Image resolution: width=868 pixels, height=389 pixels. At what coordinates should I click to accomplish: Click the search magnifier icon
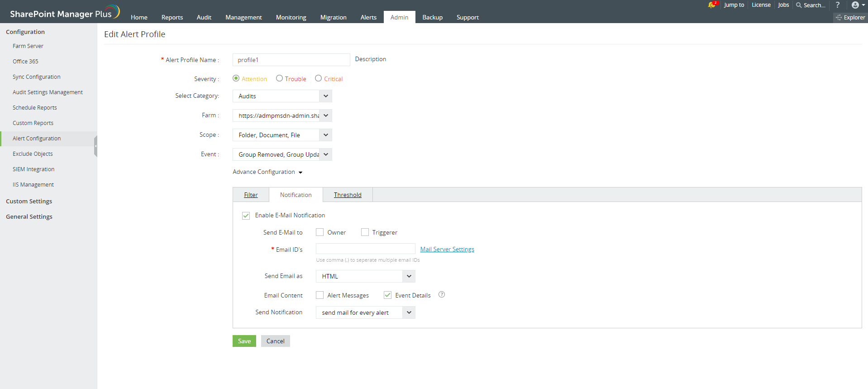tap(799, 5)
